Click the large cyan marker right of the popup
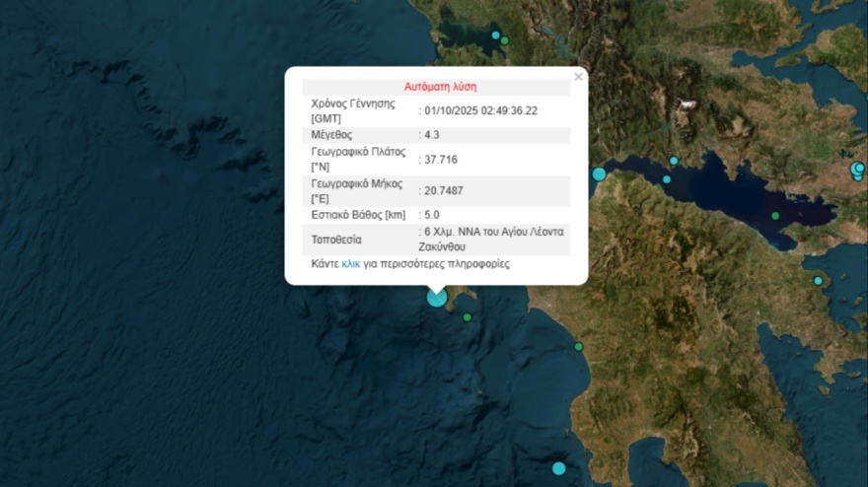Image resolution: width=868 pixels, height=487 pixels. [599, 174]
